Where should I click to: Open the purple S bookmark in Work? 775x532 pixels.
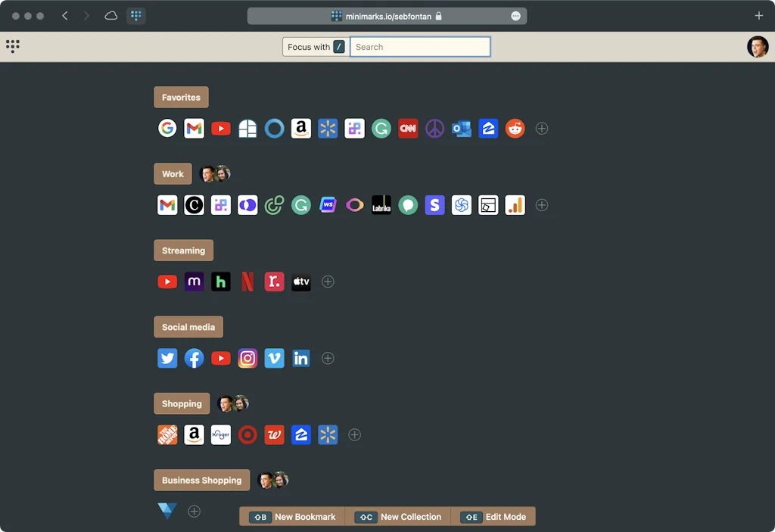(x=434, y=205)
